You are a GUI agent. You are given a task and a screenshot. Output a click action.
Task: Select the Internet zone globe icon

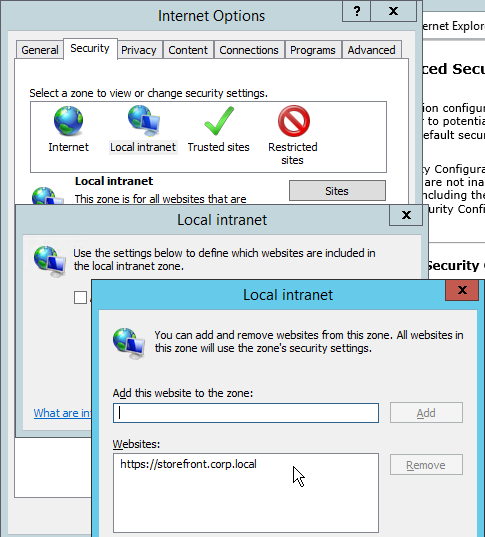[69, 121]
